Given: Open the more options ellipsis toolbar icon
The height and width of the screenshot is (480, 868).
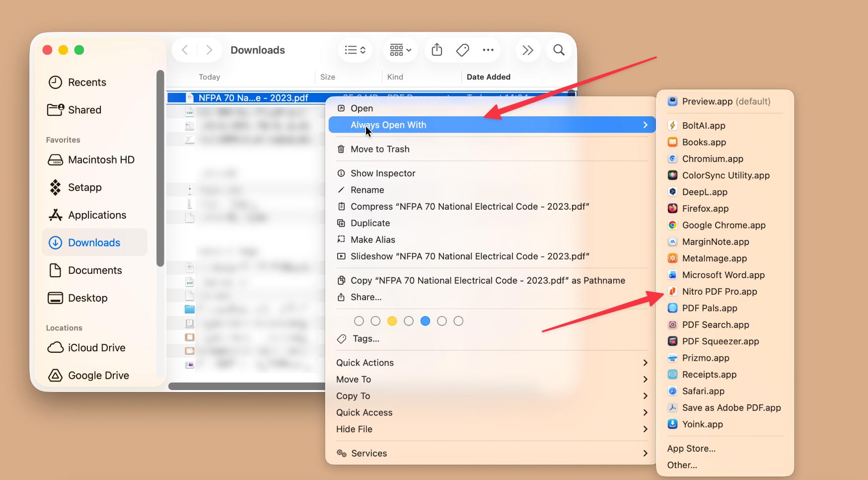Looking at the screenshot, I should click(488, 50).
